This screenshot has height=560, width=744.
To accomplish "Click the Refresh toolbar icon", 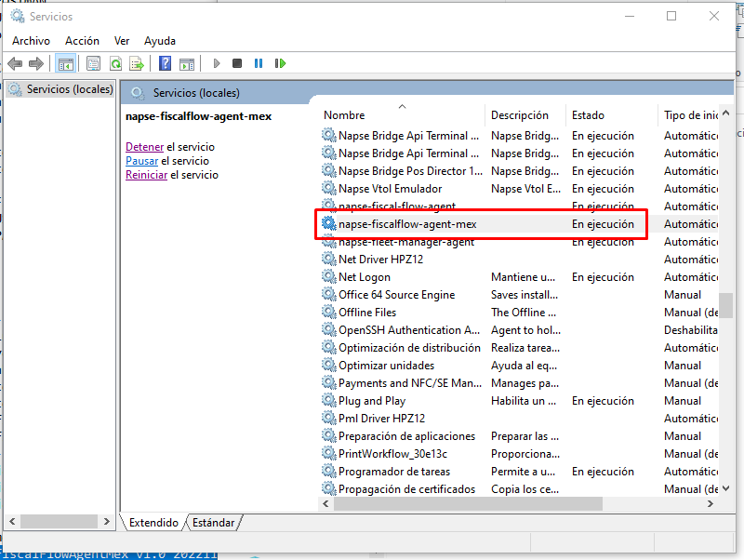I will click(x=115, y=63).
